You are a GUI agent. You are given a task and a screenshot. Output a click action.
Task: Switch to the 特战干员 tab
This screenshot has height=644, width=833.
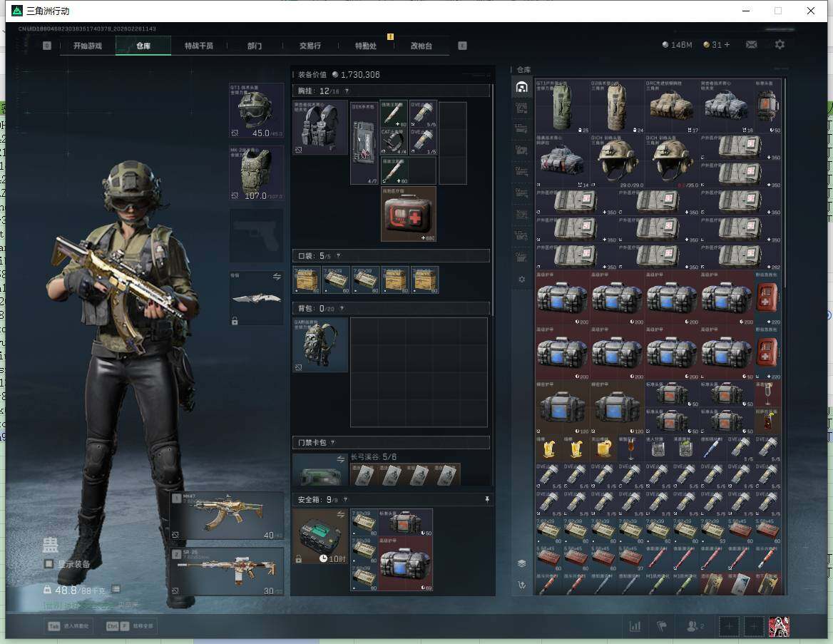tap(199, 46)
